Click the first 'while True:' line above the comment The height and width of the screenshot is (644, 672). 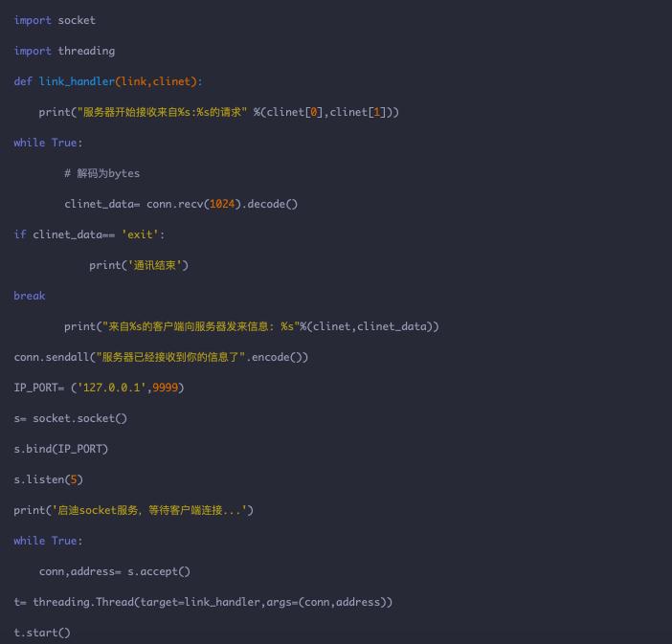coord(48,143)
